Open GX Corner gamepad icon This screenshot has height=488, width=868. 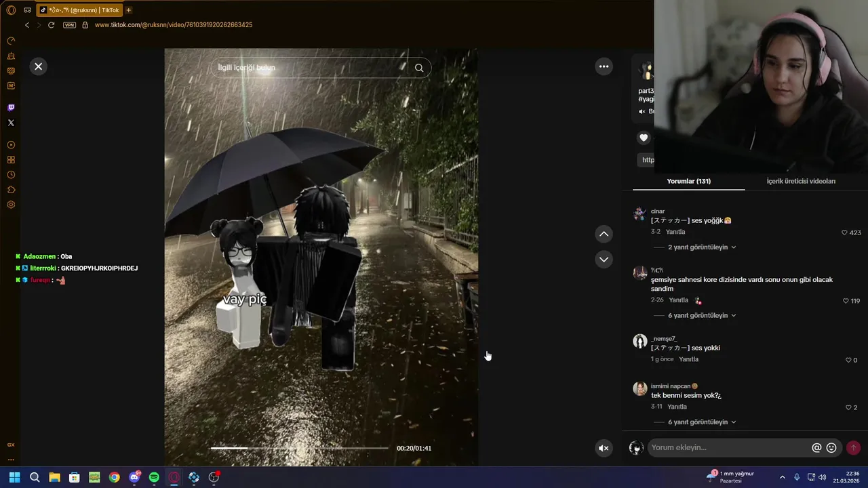pyautogui.click(x=27, y=10)
